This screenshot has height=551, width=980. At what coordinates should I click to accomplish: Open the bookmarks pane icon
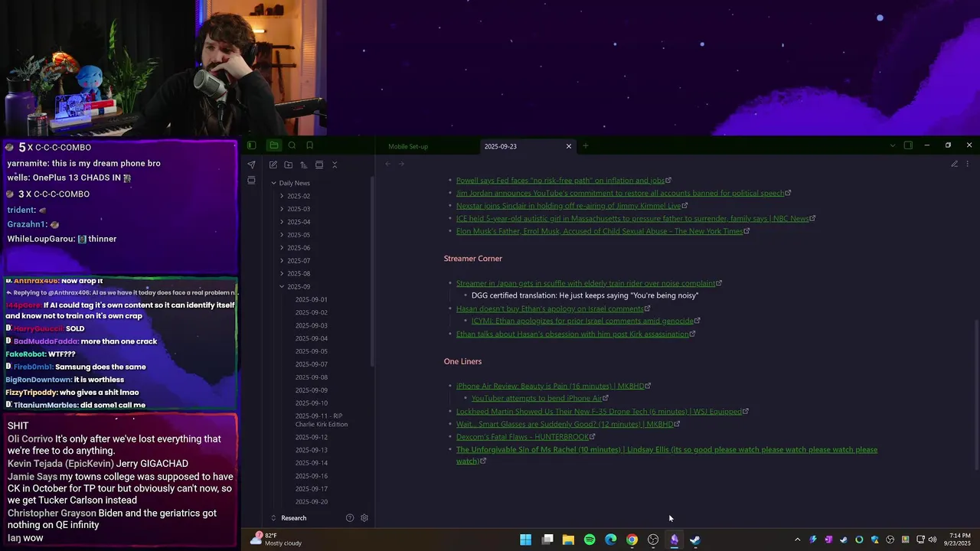pos(309,145)
